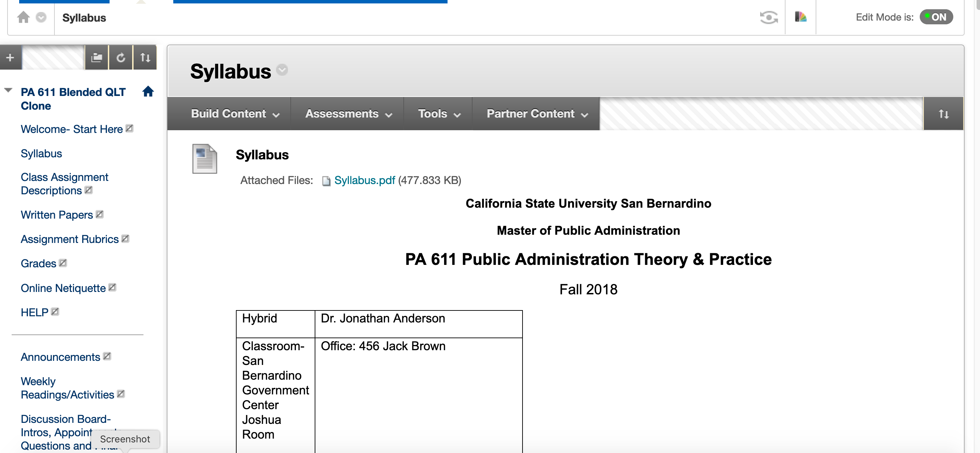Screen dimensions: 980x453
Task: Click the student preview eye icon
Action: click(768, 17)
